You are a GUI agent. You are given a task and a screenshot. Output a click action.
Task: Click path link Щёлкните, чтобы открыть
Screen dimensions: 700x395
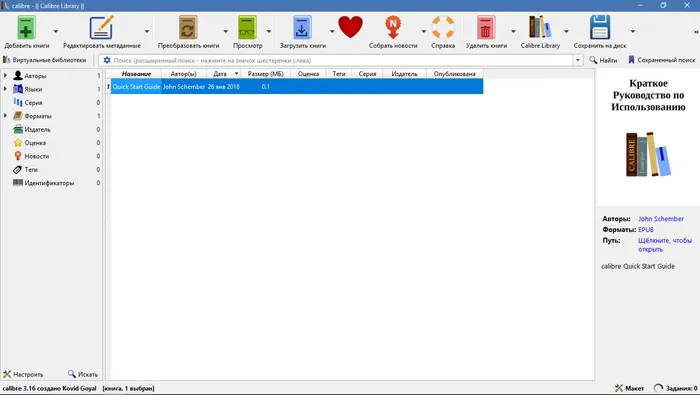(665, 245)
